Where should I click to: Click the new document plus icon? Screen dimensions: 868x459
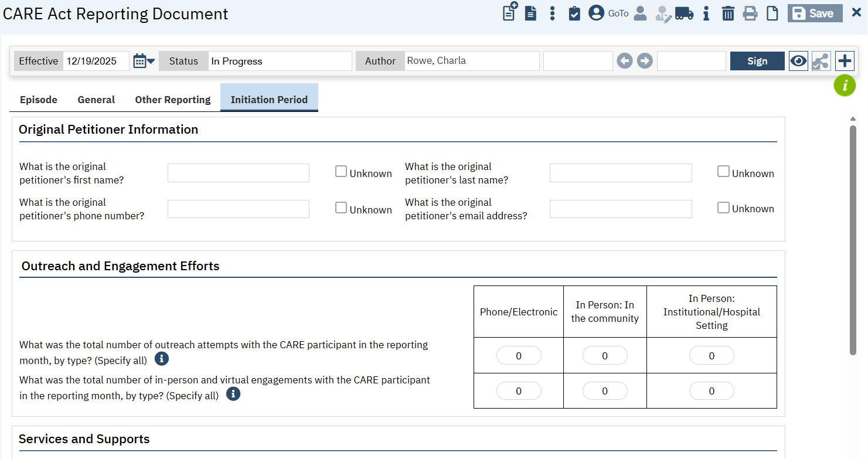pyautogui.click(x=510, y=12)
